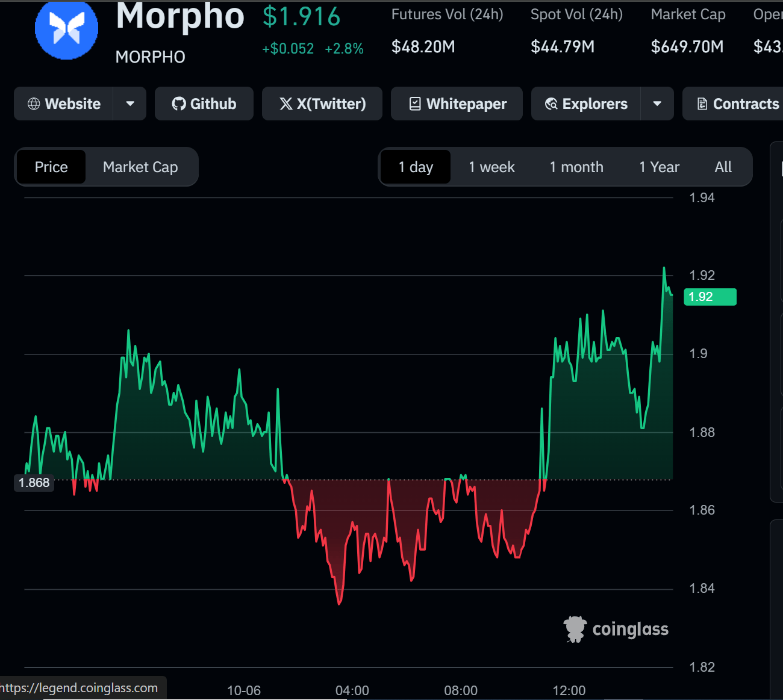783x700 pixels.
Task: Select the 1 day timeframe
Action: coord(416,167)
